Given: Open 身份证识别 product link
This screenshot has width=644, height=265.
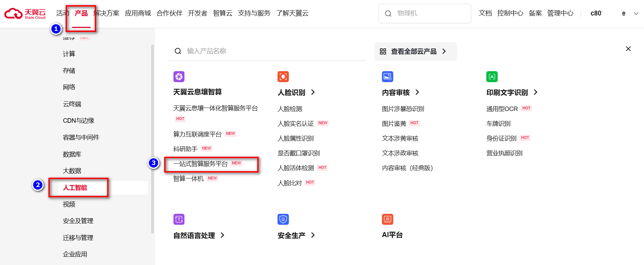Looking at the screenshot, I should pos(501,138).
